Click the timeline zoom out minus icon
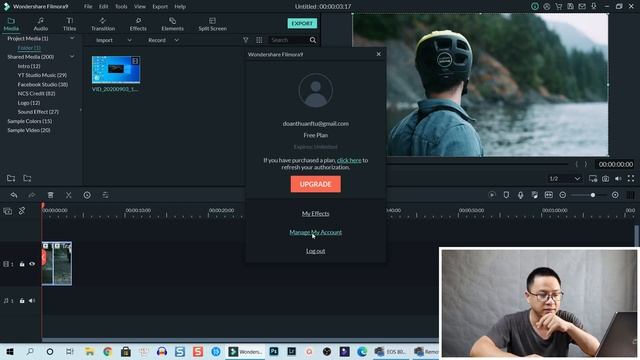 (x=562, y=195)
